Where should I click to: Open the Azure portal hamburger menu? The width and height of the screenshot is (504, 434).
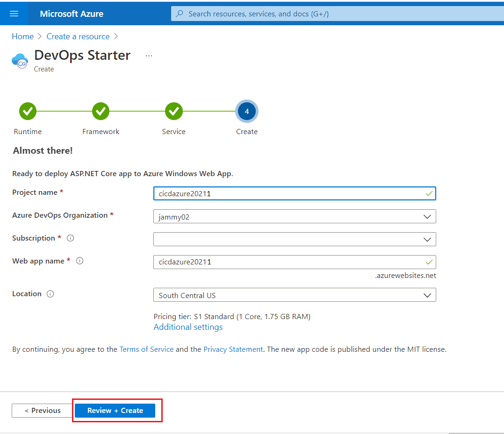14,13
